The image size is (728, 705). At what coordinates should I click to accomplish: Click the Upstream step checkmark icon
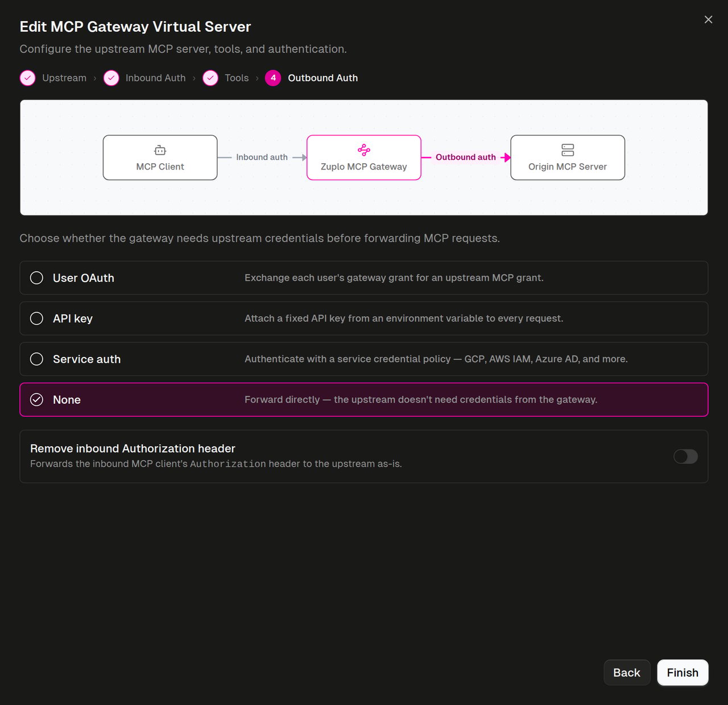click(28, 78)
